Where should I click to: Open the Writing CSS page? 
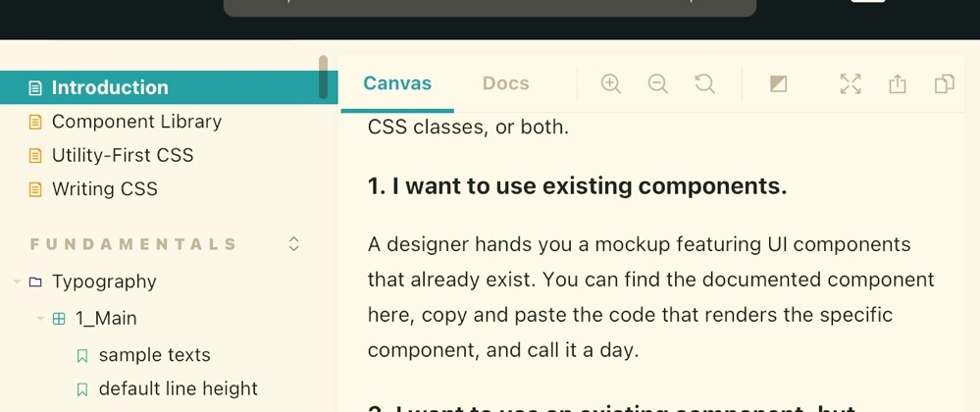coord(105,188)
